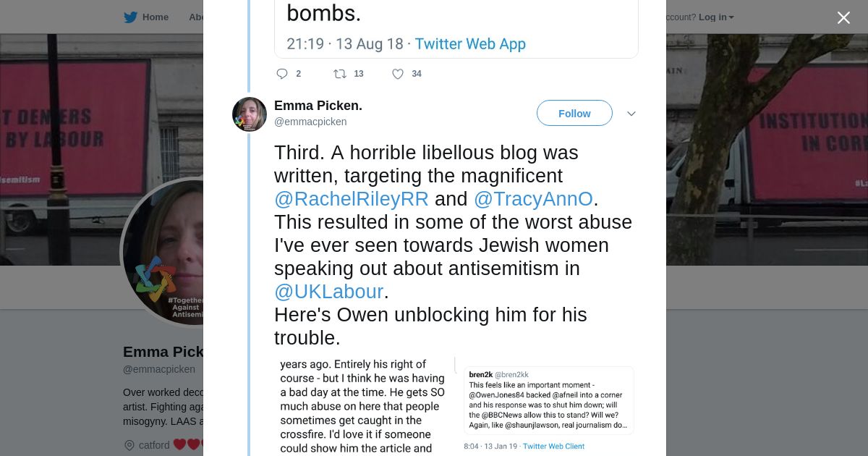868x456 pixels.
Task: Open the Log in dropdown
Action: (x=716, y=17)
